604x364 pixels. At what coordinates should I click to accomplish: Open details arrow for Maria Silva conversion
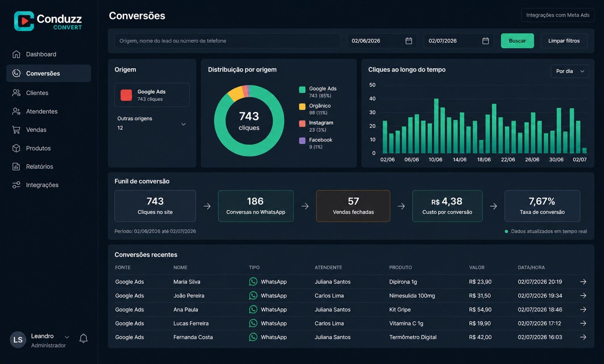(x=583, y=281)
